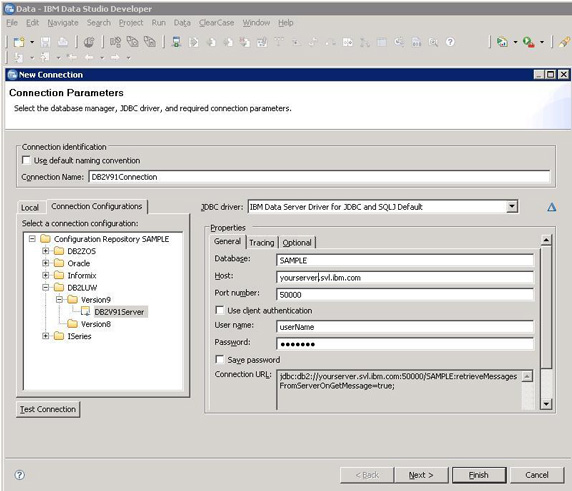The width and height of the screenshot is (572, 491).
Task: Switch to the Tracing properties tab
Action: (262, 243)
